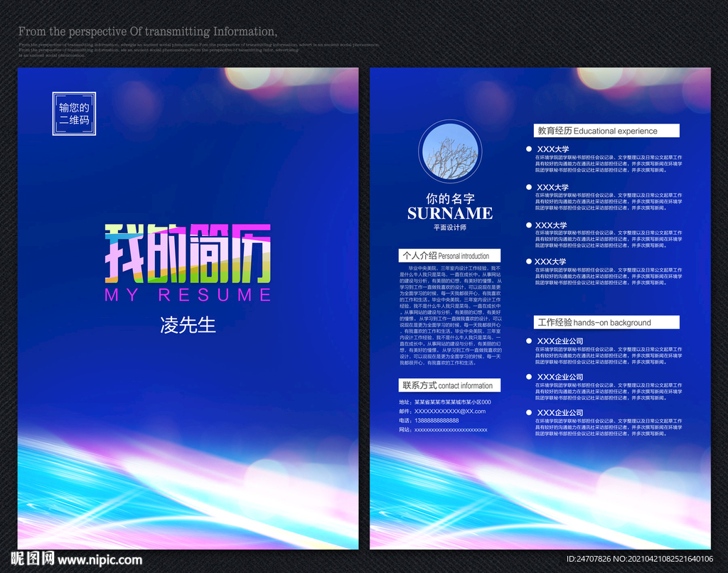Click the email XXXXXXXXXXXX@XX.com
Image resolution: width=728 pixels, height=573 pixels.
click(450, 412)
